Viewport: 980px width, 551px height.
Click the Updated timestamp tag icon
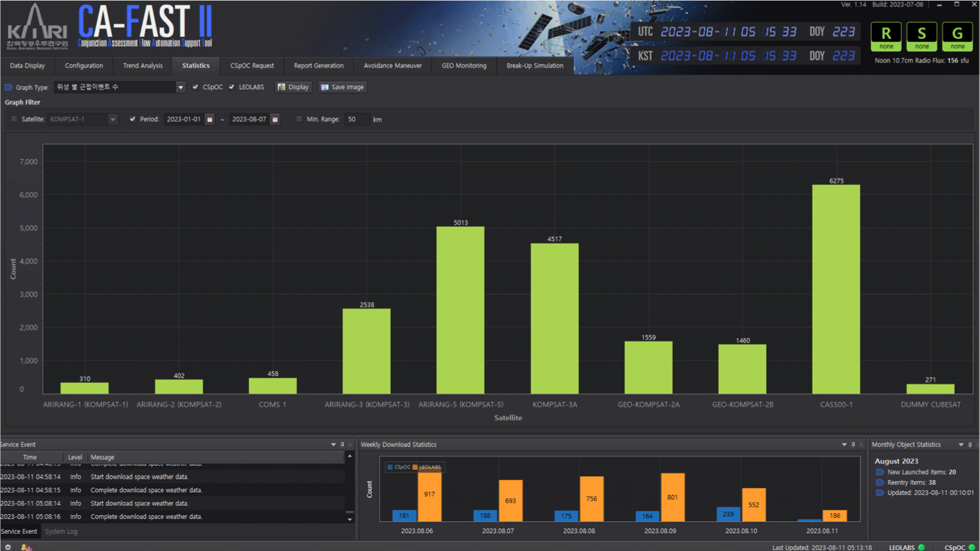880,493
